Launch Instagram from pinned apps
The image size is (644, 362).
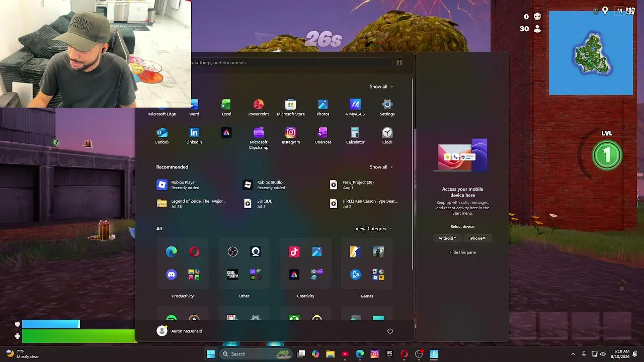[291, 136]
